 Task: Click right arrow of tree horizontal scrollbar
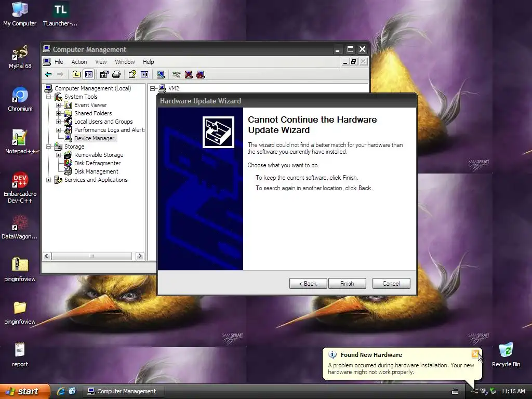(140, 256)
